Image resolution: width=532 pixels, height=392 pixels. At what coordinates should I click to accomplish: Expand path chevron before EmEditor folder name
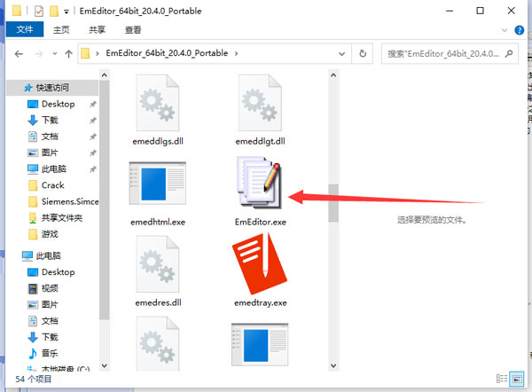(x=98, y=53)
